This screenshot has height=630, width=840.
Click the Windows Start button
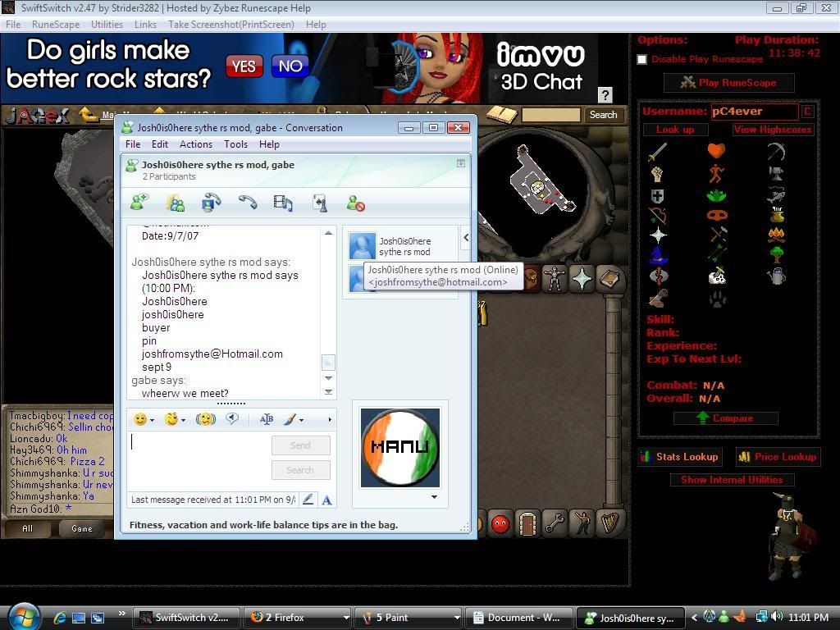tap(22, 617)
